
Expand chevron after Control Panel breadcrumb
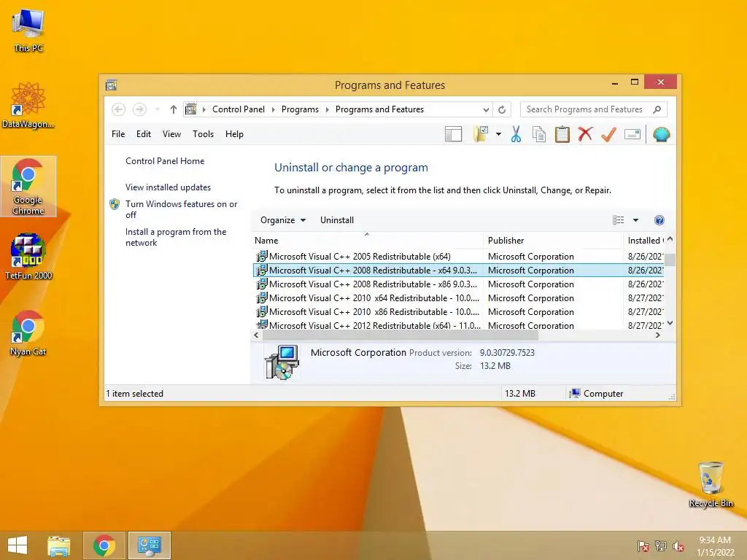click(274, 109)
